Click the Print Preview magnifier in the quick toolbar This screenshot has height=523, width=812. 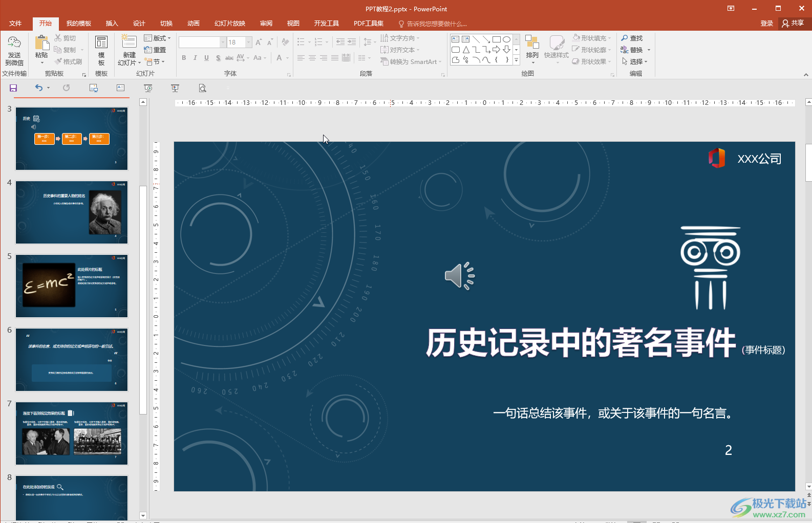click(x=202, y=88)
